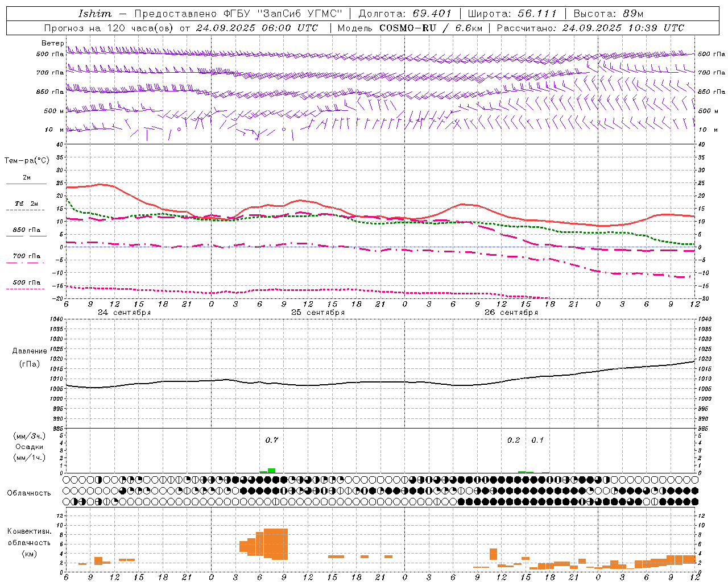Click the 0.2 precipitation value

(514, 440)
